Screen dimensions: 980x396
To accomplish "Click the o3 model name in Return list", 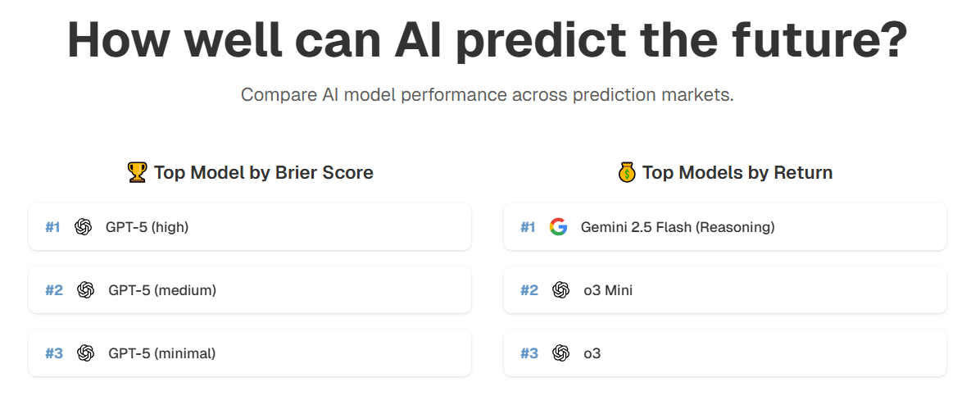I will coord(592,353).
